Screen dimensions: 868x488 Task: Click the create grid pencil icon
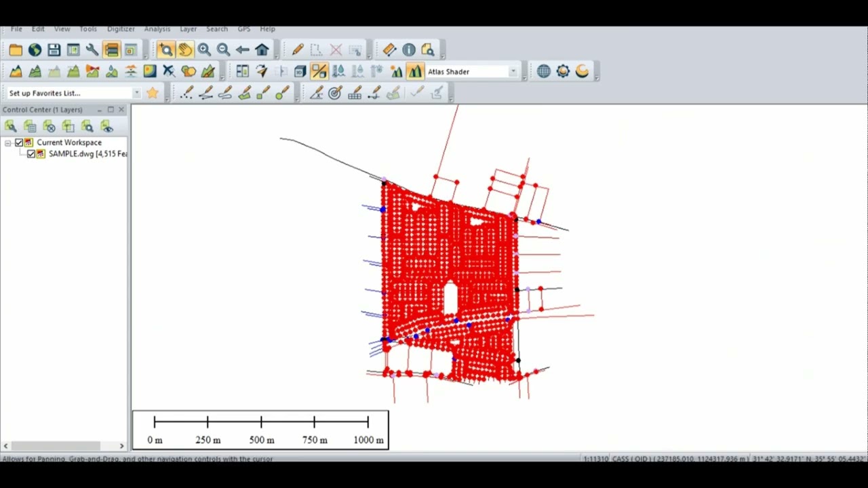[x=354, y=93]
